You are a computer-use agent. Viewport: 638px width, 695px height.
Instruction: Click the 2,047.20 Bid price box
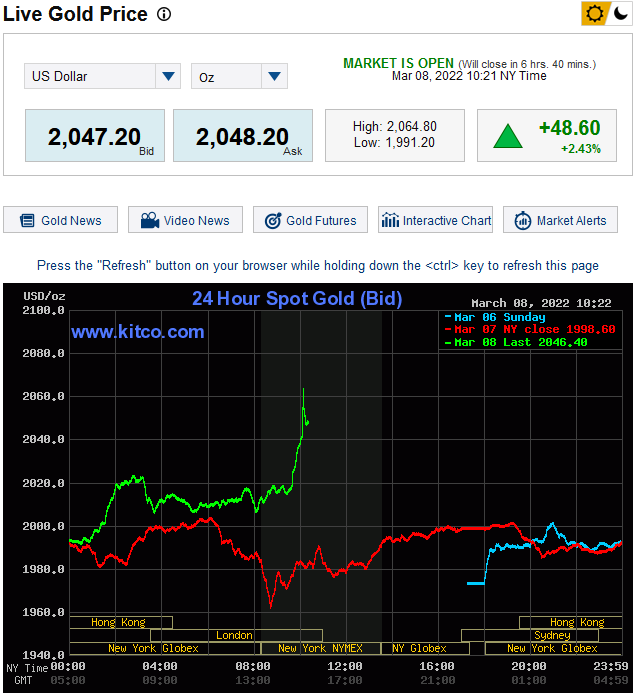click(95, 136)
